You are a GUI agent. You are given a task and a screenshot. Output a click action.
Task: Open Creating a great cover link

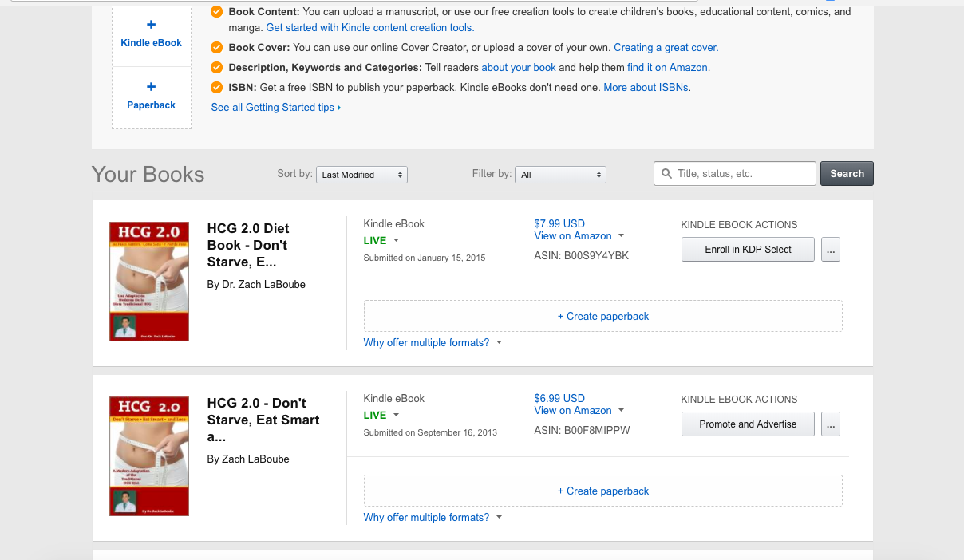pyautogui.click(x=666, y=47)
